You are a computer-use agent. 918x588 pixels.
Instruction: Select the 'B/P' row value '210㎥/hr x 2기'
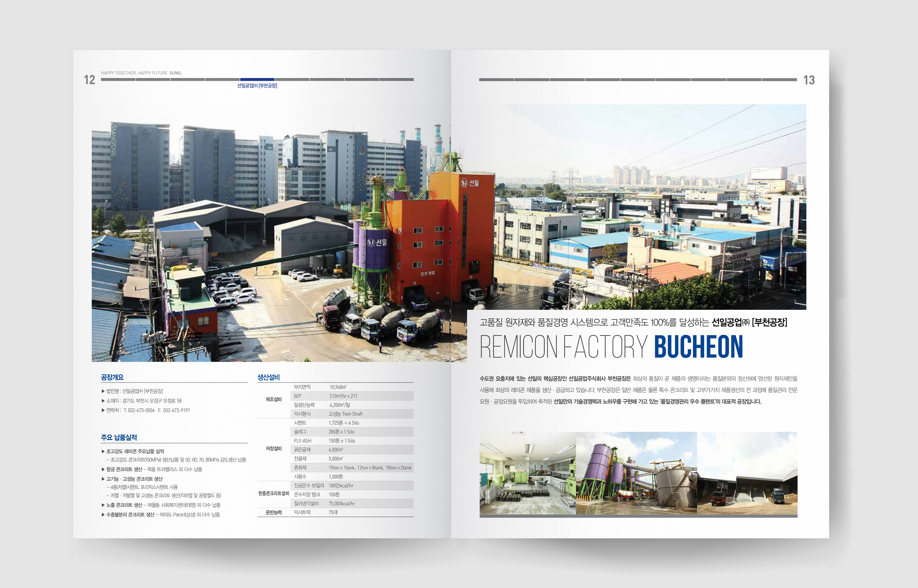tap(343, 396)
